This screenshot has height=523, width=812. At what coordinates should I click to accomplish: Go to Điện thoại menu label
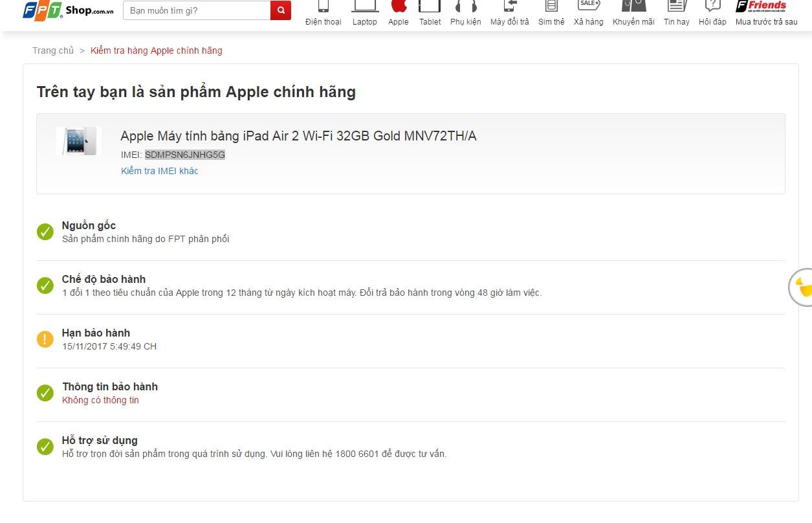click(324, 22)
